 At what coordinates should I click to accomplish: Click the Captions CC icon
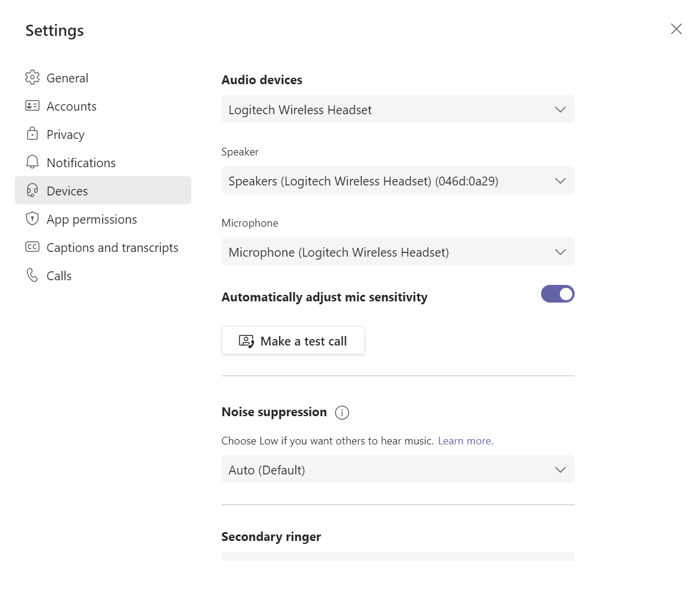click(32, 247)
